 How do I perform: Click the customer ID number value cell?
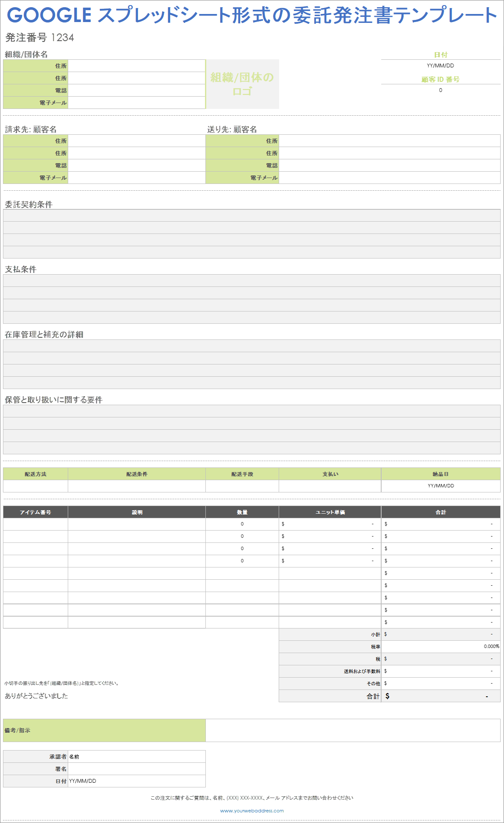click(440, 90)
